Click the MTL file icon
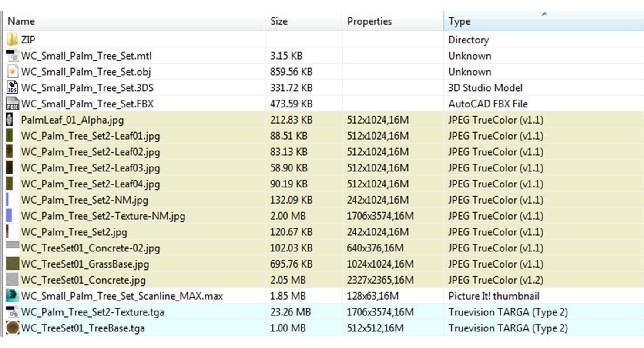 (x=12, y=56)
